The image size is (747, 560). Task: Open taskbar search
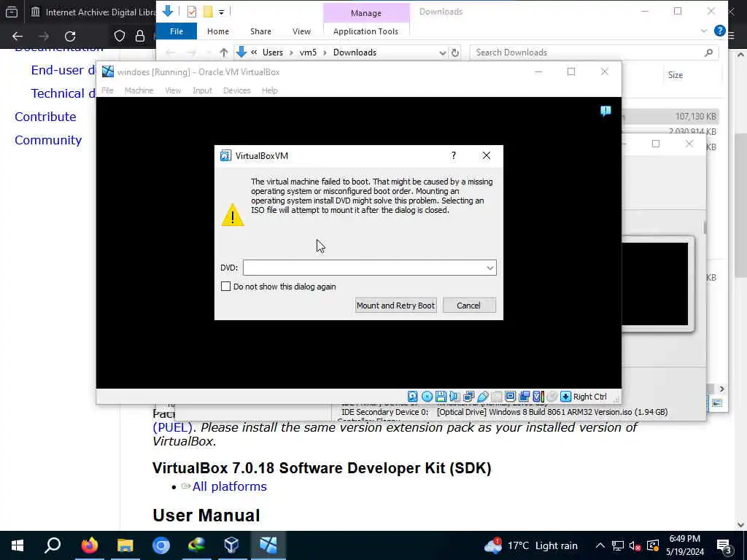pos(53,545)
